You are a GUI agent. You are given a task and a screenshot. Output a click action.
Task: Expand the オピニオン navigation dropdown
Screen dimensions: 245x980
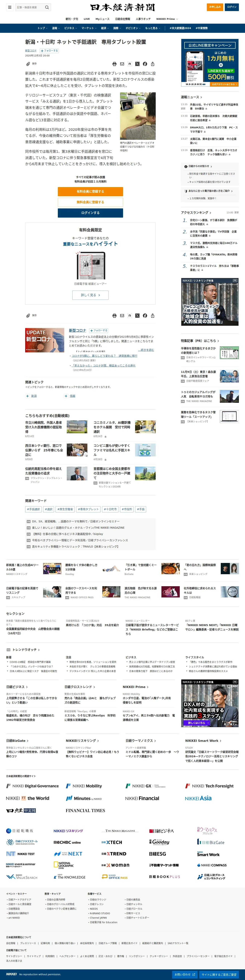133,28
